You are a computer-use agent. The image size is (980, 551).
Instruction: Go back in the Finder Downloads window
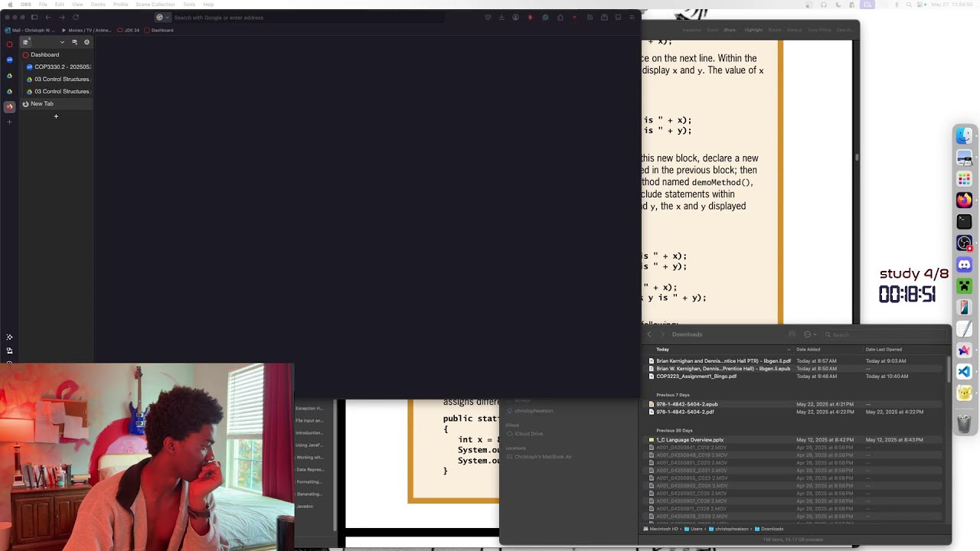649,334
